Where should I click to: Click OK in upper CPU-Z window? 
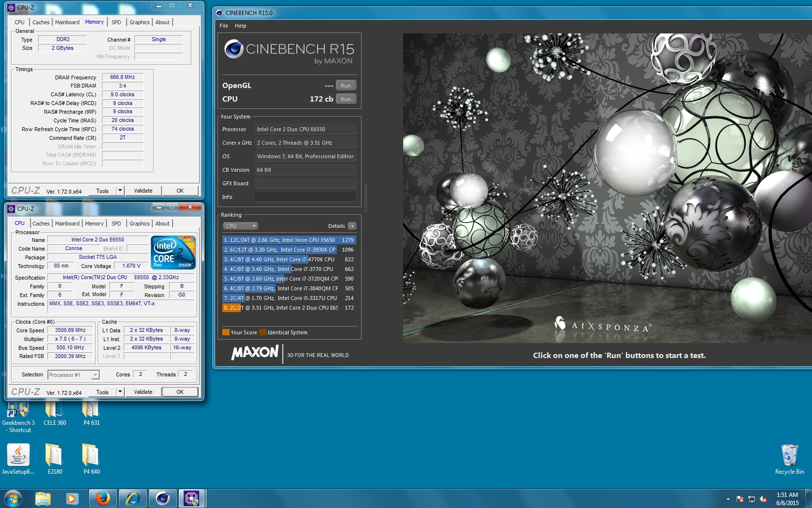click(180, 191)
